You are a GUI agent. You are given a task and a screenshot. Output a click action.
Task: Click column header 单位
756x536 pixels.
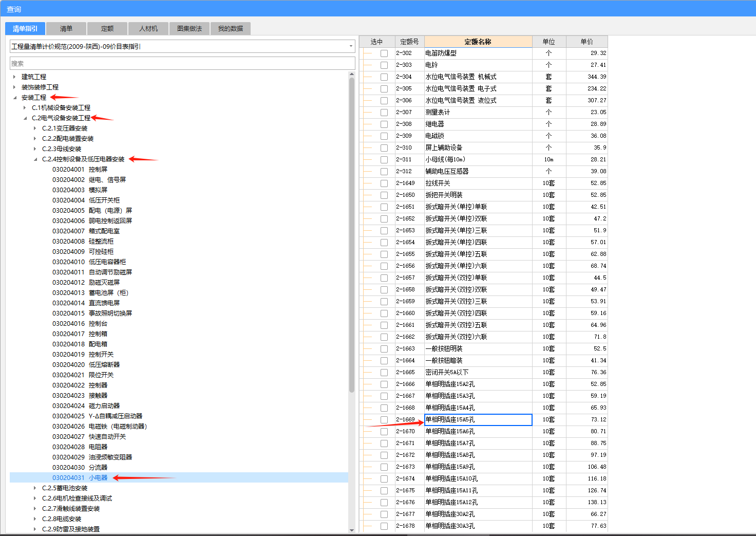[x=549, y=42]
